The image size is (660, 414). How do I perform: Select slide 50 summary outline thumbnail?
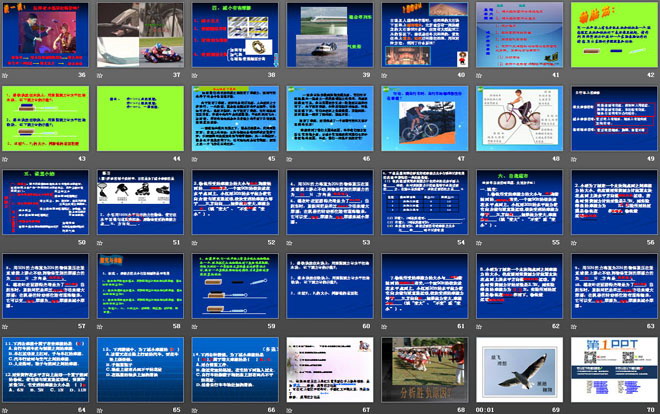45,202
